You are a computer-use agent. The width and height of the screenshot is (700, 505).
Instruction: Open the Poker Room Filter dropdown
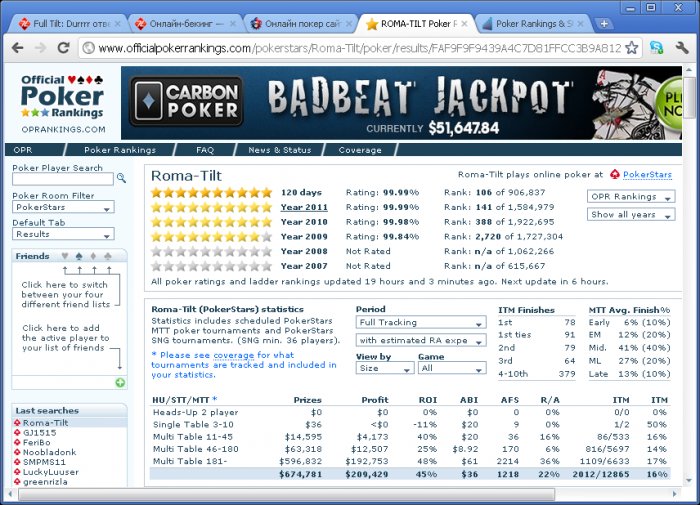(63, 207)
